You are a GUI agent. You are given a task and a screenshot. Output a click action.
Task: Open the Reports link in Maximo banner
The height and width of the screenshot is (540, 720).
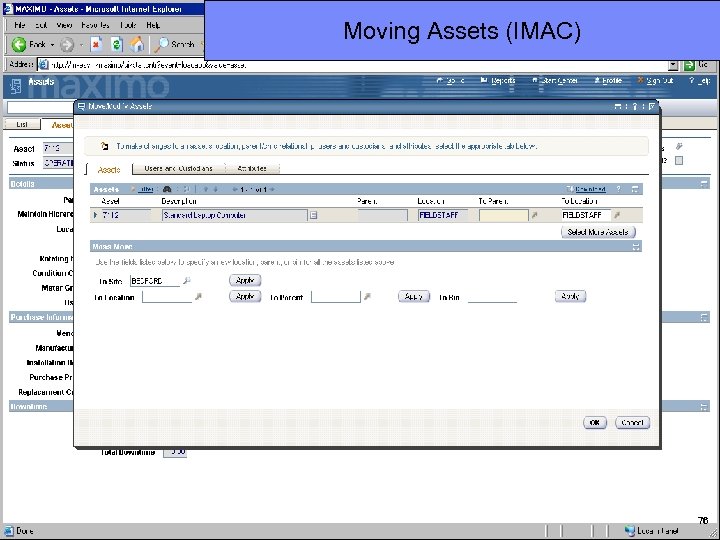[x=503, y=81]
